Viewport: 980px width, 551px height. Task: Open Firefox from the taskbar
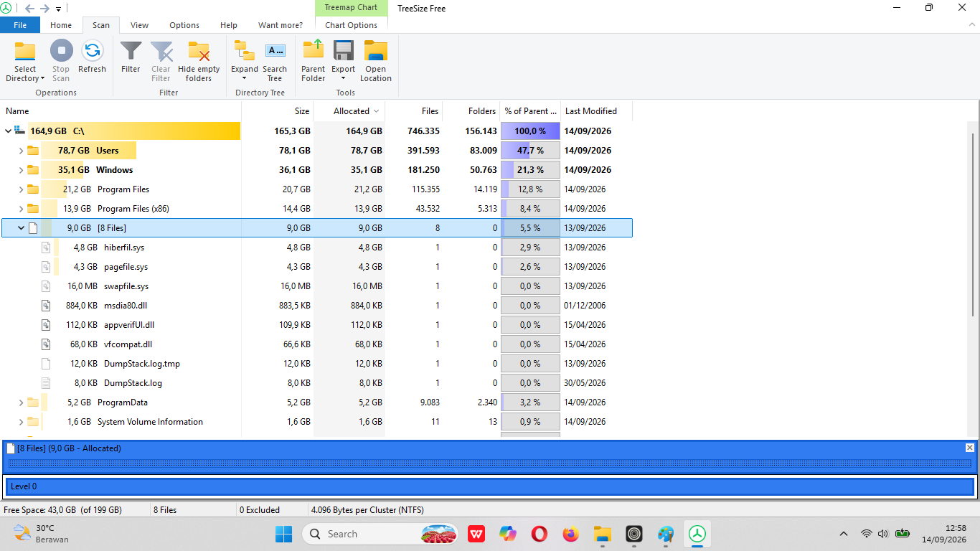(571, 534)
